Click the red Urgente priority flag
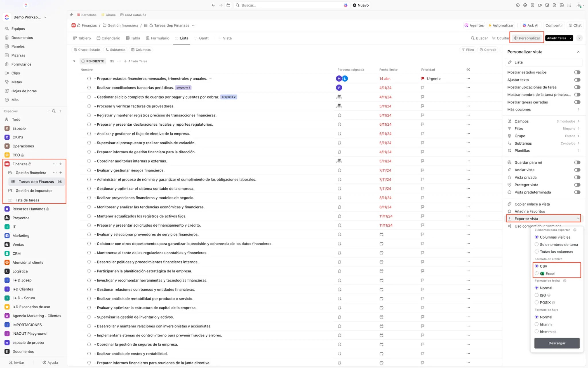 tap(423, 78)
